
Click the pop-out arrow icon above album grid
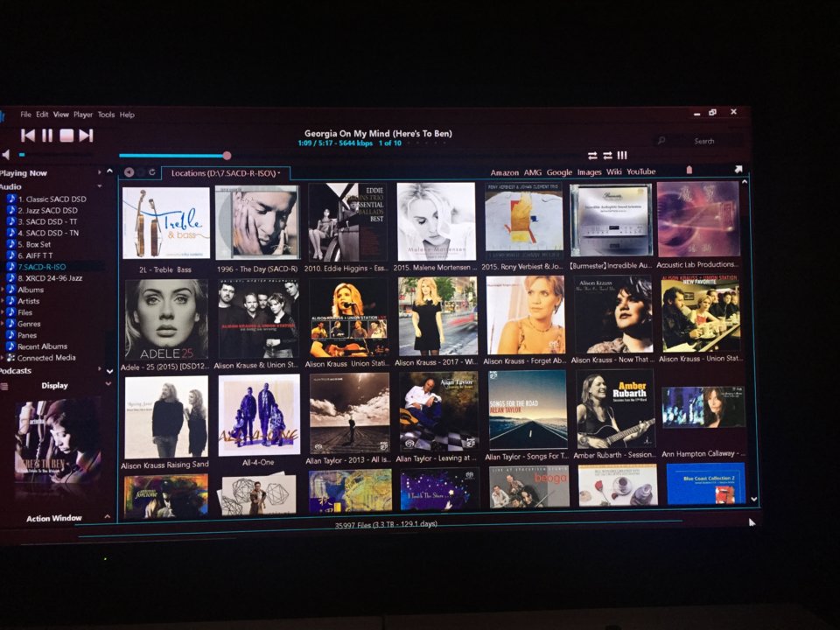click(x=738, y=169)
